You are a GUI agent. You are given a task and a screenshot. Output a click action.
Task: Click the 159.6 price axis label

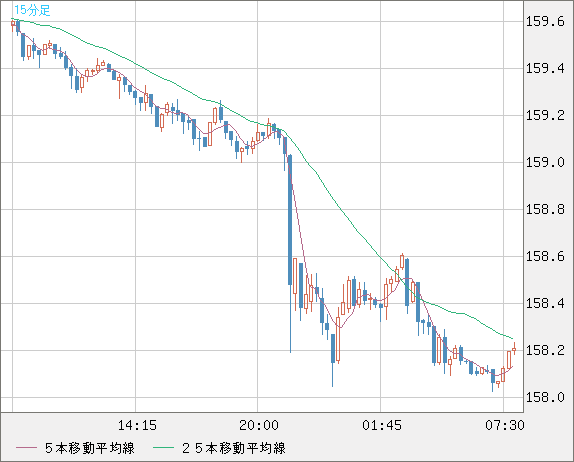coord(545,22)
